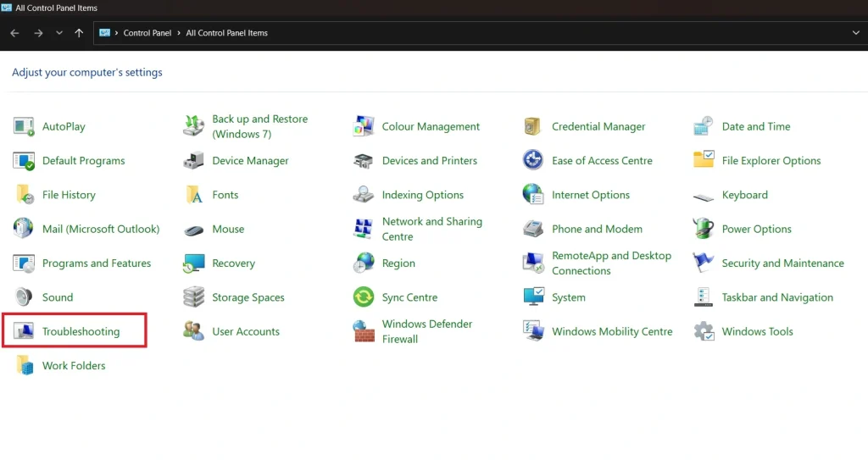The height and width of the screenshot is (460, 868).
Task: Open the Keyboard link text
Action: click(x=744, y=195)
